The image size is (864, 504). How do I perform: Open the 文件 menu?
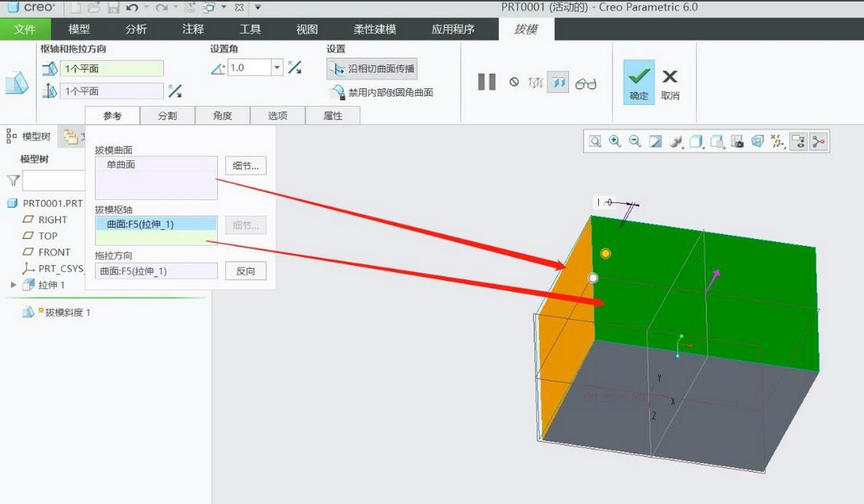pos(25,29)
